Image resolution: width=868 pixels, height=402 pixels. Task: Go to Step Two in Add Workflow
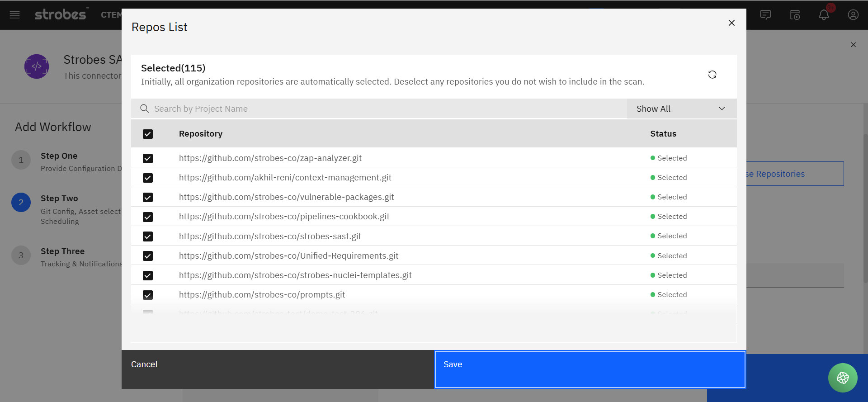59,199
